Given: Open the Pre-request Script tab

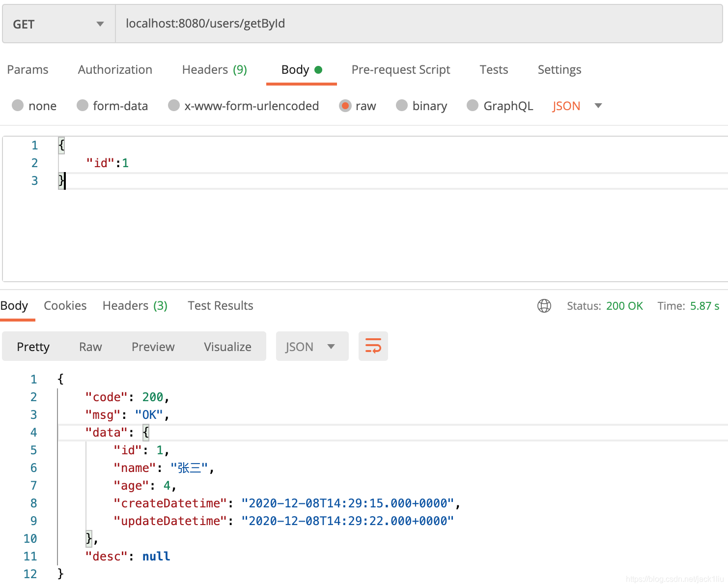Looking at the screenshot, I should coord(401,70).
